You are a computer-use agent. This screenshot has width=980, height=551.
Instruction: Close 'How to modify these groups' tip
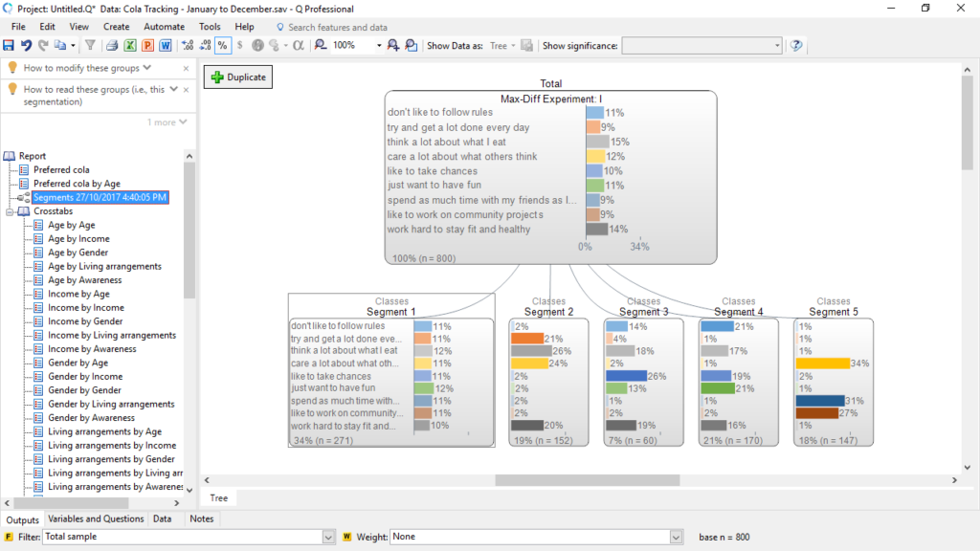pyautogui.click(x=186, y=68)
